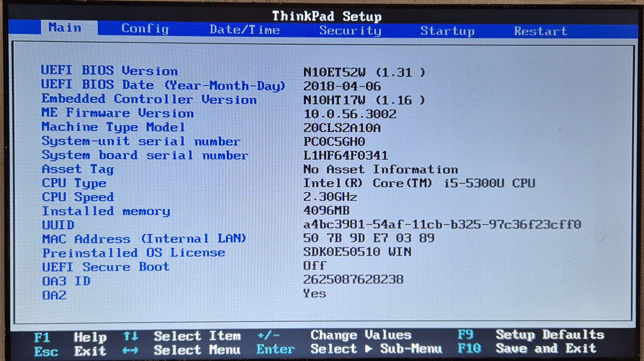Click BIOS version value N10ET52W (1.31)

click(x=364, y=72)
